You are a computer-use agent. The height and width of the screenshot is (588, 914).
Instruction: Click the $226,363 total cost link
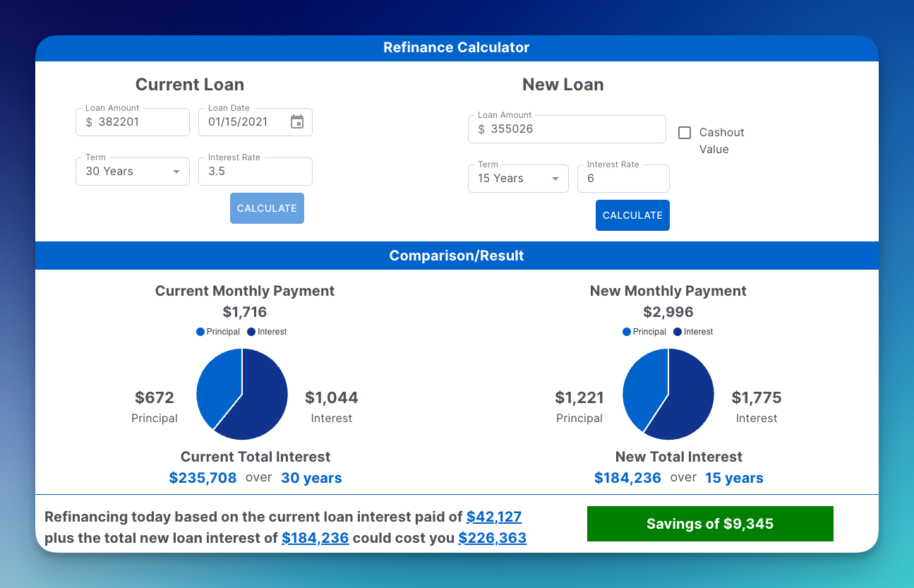[492, 537]
